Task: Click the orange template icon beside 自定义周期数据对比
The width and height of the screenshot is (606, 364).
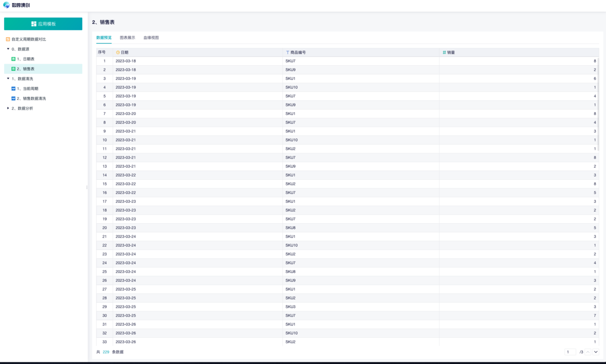Action: [8, 39]
